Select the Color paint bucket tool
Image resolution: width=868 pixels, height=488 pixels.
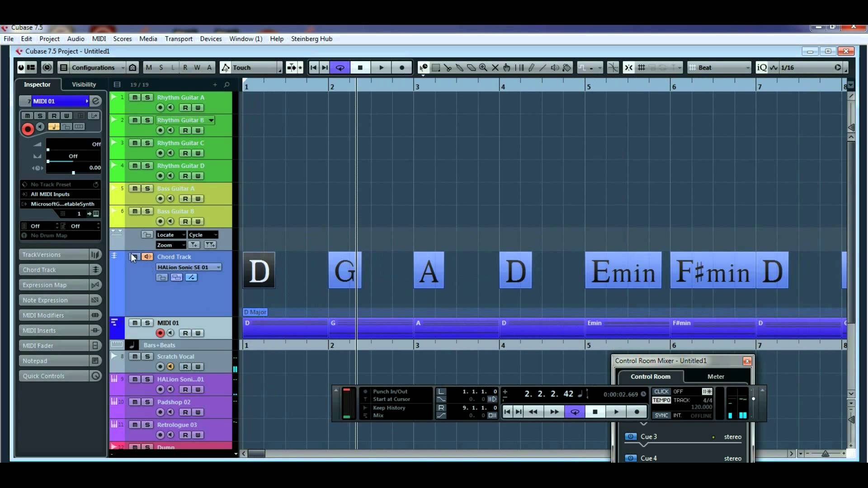tap(567, 68)
